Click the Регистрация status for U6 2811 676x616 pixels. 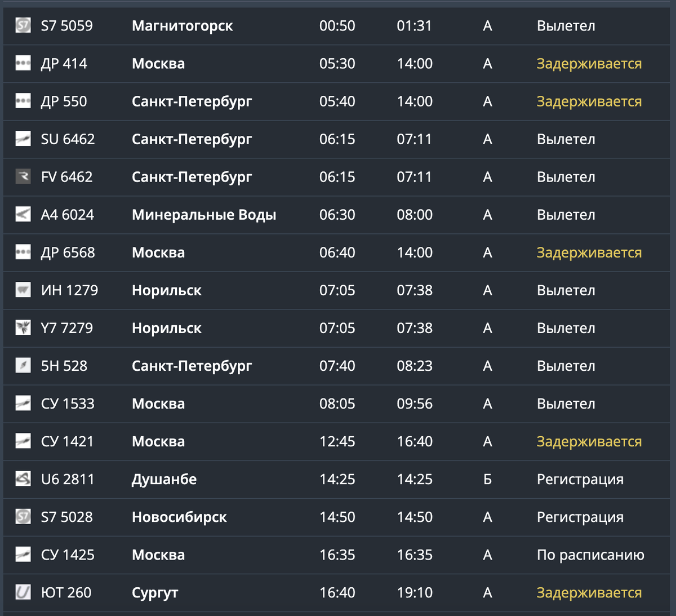(x=580, y=480)
